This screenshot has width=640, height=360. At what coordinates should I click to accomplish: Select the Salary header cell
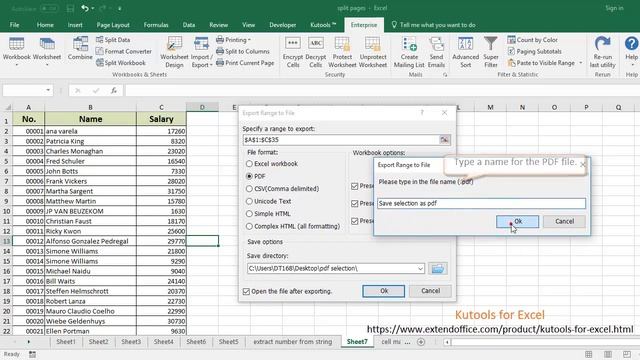[x=161, y=119]
